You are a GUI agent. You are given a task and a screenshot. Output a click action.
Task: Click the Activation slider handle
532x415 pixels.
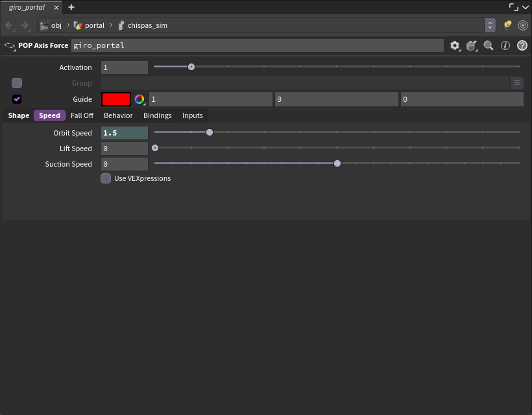(x=191, y=67)
